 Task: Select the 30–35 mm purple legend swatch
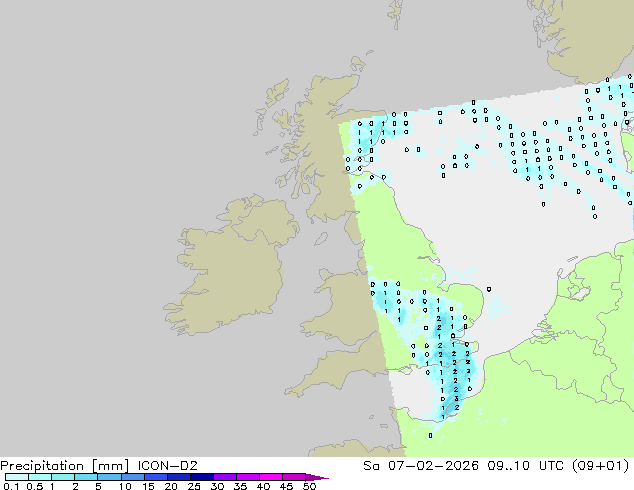(224, 477)
